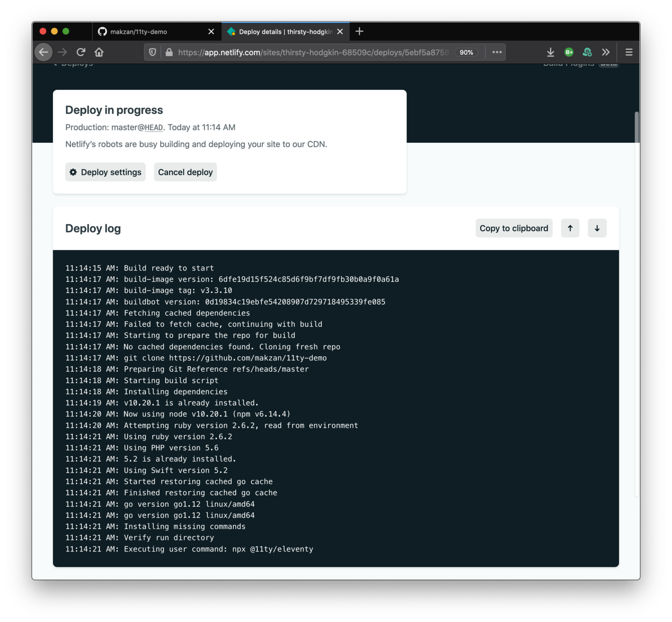Click the HEAD commit link
672x622 pixels.
(x=154, y=128)
